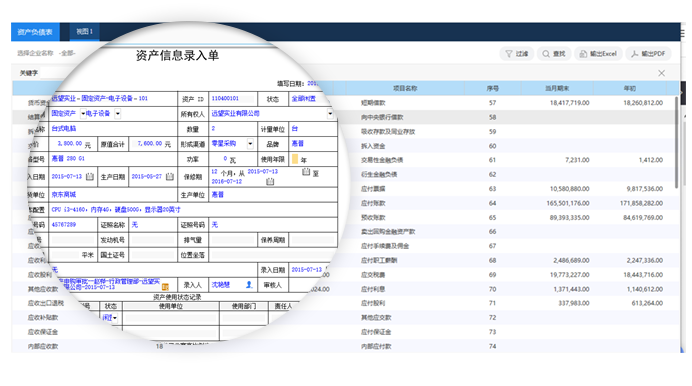
Task: Open calendar icon for 2015-07-13 purchase date
Action: pyautogui.click(x=90, y=176)
